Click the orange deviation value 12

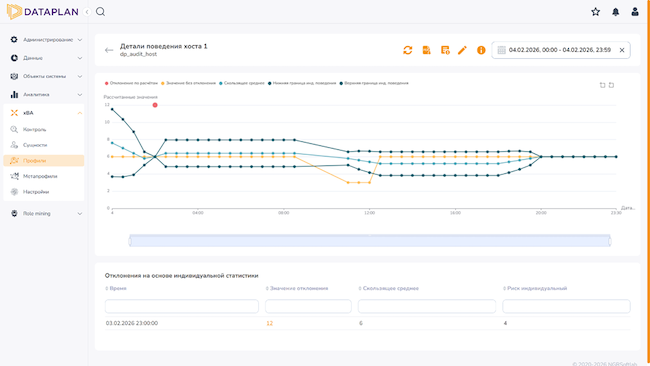pyautogui.click(x=269, y=323)
